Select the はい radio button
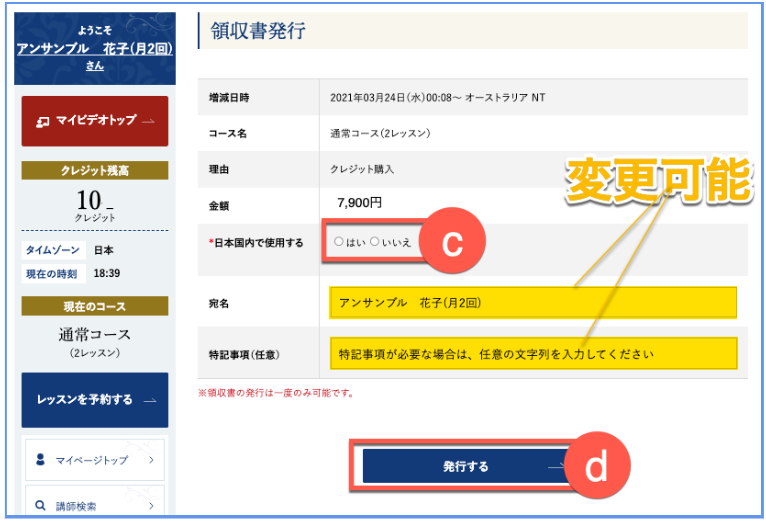 pyautogui.click(x=339, y=242)
